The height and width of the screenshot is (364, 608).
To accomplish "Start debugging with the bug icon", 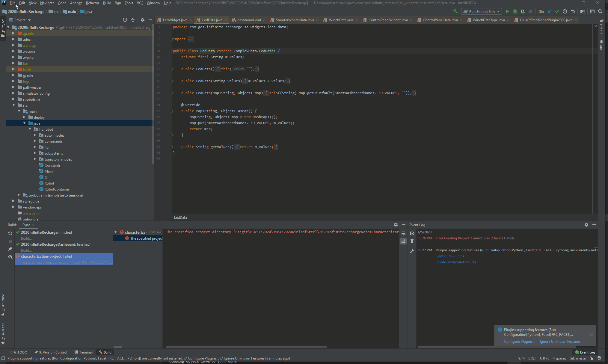I will [515, 11].
